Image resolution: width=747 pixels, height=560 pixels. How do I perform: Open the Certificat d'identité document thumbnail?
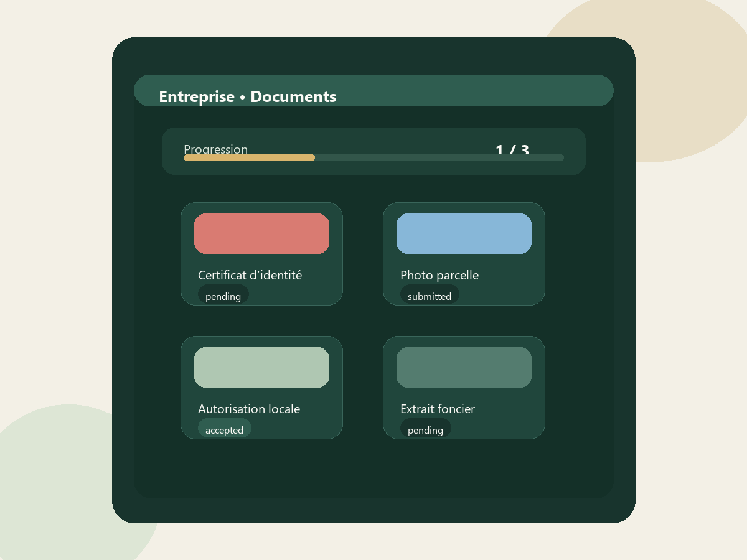(261, 233)
